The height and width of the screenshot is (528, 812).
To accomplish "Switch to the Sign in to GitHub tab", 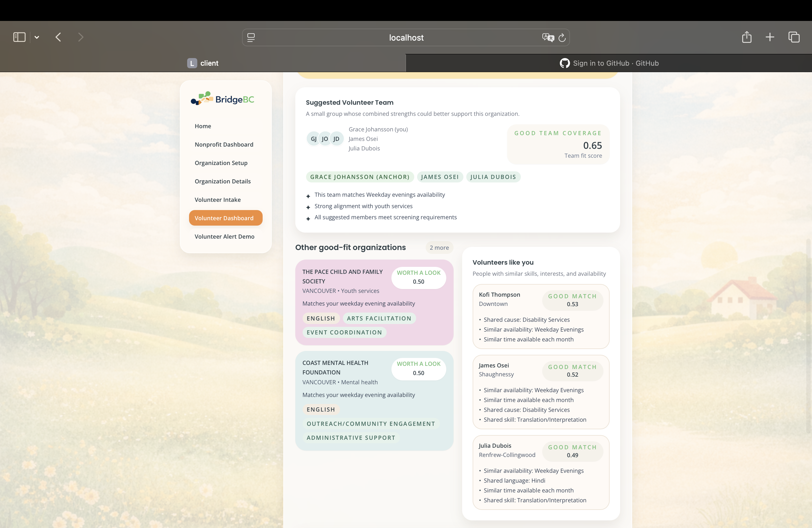I will tap(609, 63).
